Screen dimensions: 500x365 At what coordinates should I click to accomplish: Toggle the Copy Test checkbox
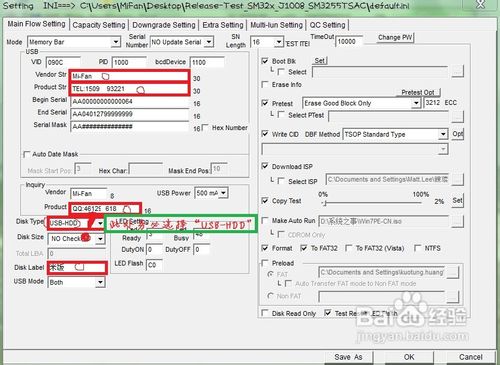coord(265,201)
